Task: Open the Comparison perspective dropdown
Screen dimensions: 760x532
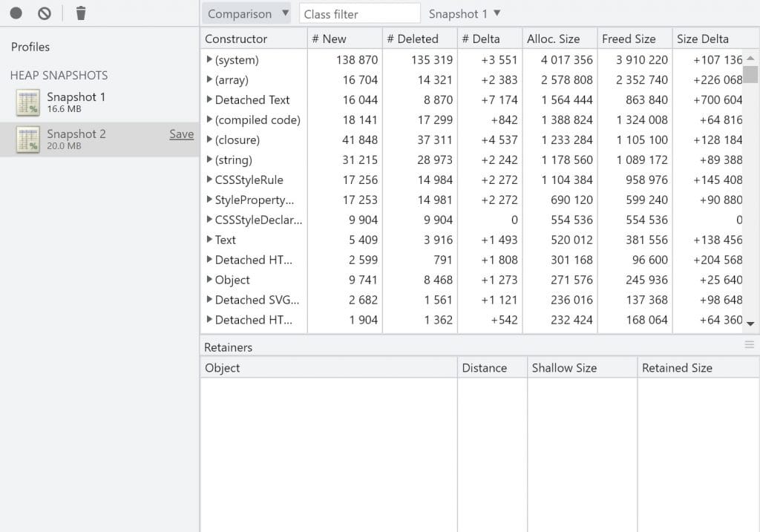Action: 246,13
